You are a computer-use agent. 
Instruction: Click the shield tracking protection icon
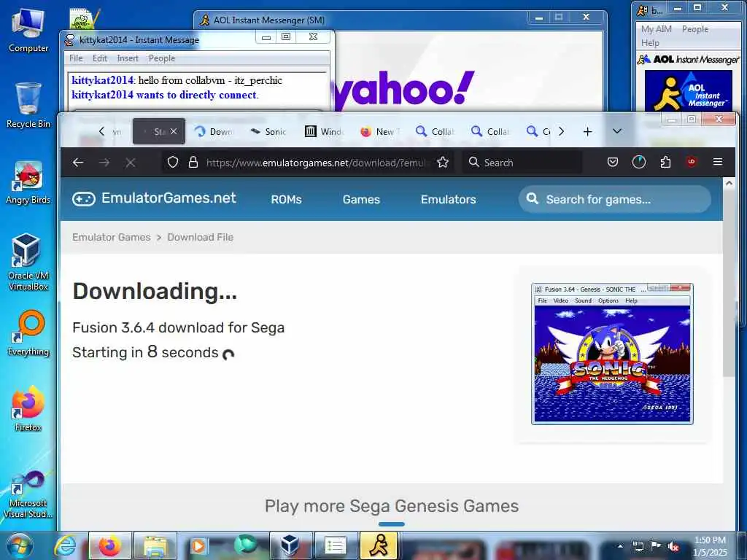[172, 163]
